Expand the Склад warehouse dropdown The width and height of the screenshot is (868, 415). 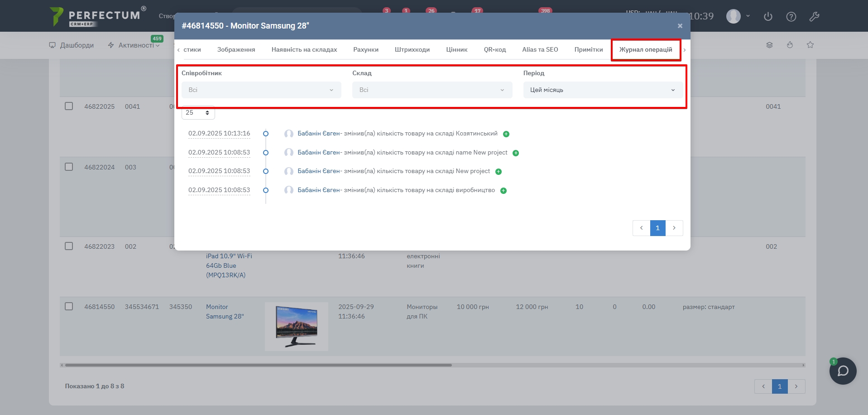[x=432, y=90]
